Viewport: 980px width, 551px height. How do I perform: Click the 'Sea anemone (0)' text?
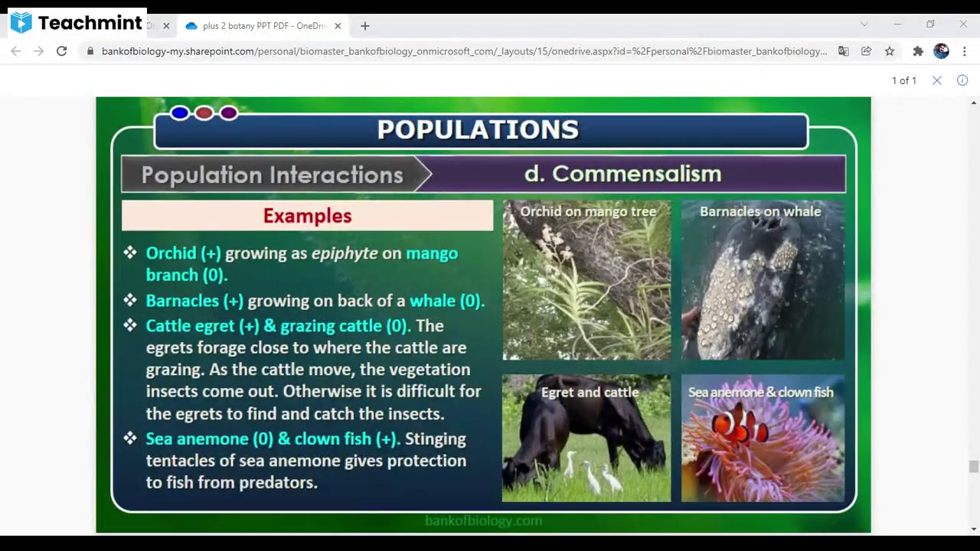209,439
